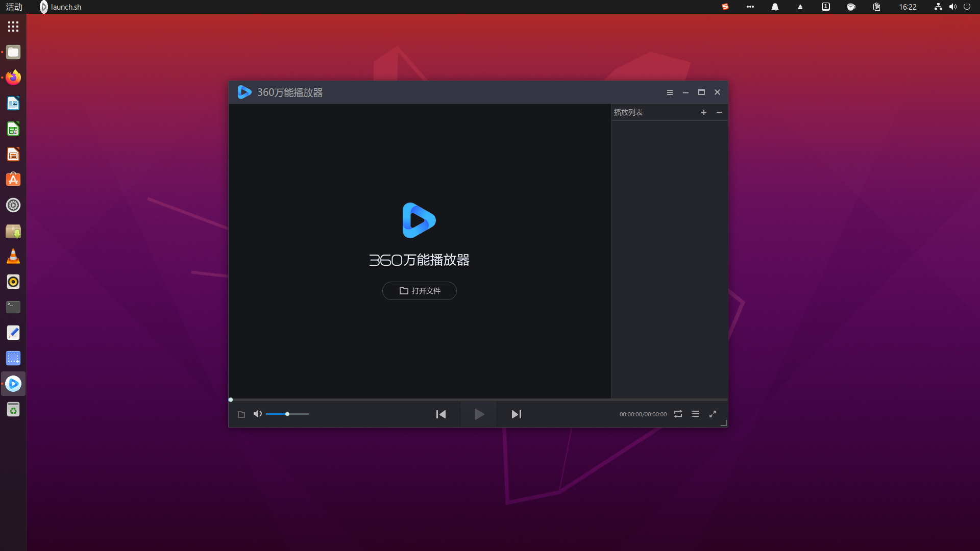Click the workspace indicator 1 icon
980x551 pixels.
pyautogui.click(x=825, y=7)
